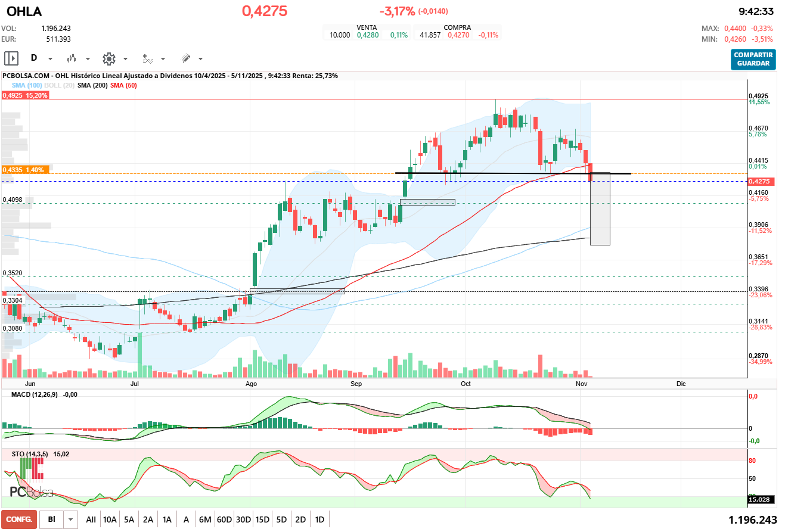785x532 pixels.
Task: Select the 1A time range
Action: [x=167, y=519]
